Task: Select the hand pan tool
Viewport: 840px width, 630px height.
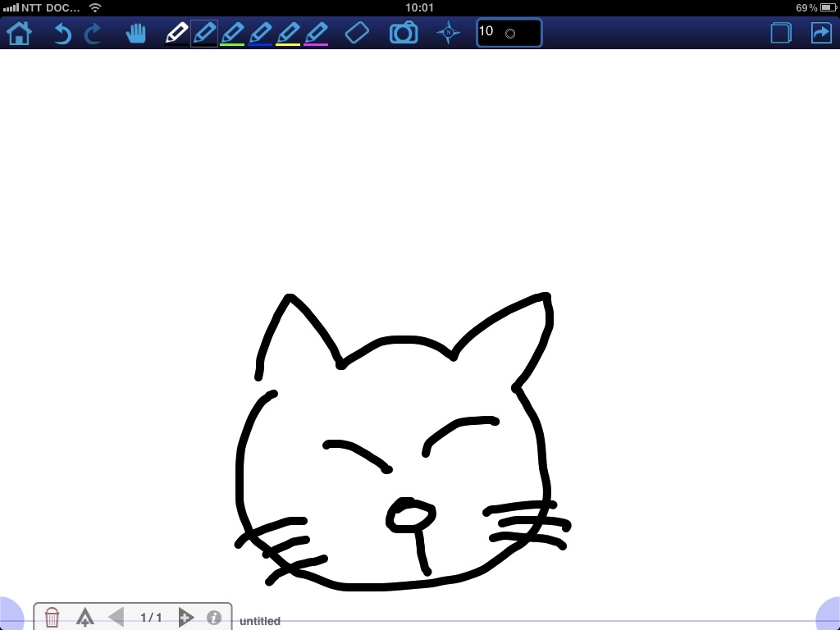Action: pos(135,33)
